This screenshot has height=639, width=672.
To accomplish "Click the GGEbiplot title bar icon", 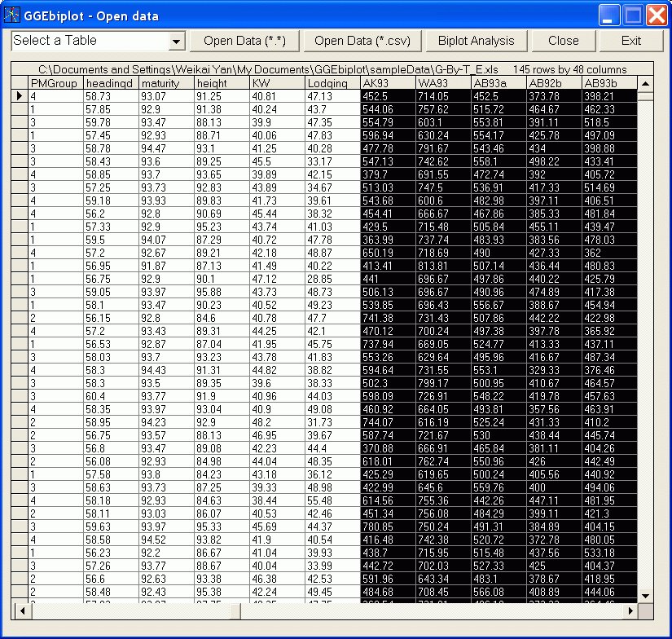I will pyautogui.click(x=12, y=15).
